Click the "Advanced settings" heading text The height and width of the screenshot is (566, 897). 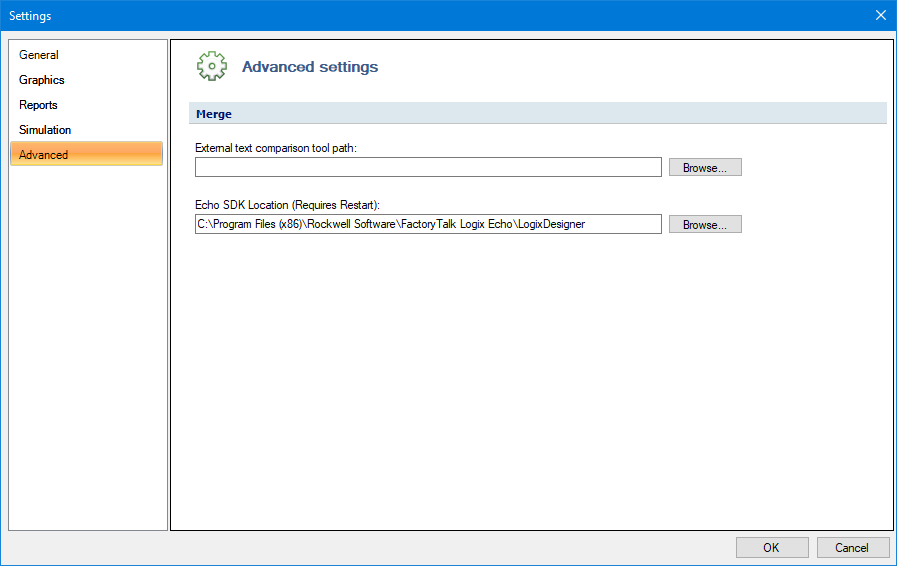click(309, 67)
